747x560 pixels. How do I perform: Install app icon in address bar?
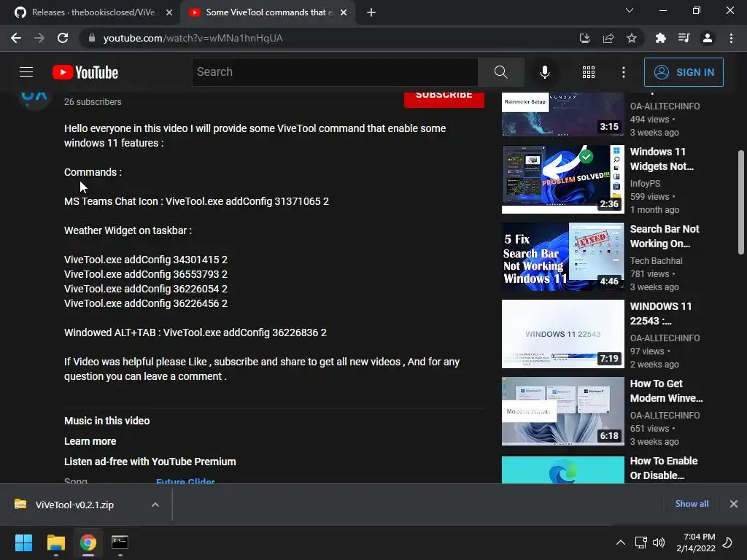[x=584, y=38]
